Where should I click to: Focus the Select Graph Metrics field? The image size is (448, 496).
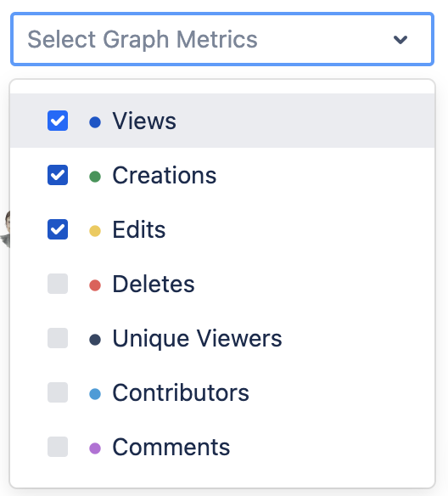coord(222,39)
